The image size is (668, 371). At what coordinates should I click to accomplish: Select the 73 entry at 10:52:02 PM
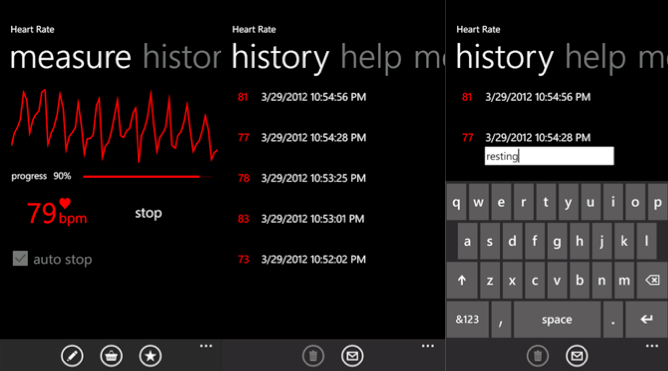coord(302,259)
